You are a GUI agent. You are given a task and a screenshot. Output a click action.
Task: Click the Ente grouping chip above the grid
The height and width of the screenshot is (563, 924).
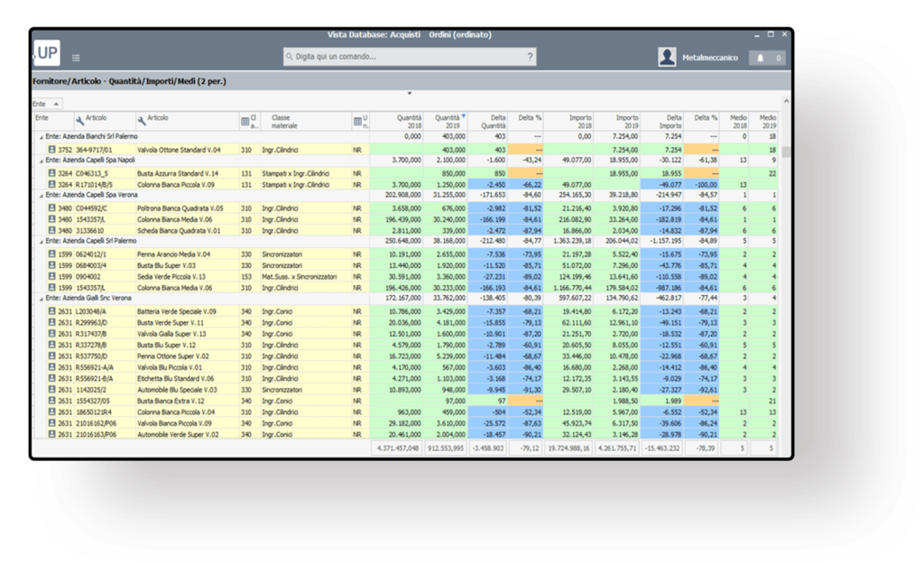(x=47, y=104)
